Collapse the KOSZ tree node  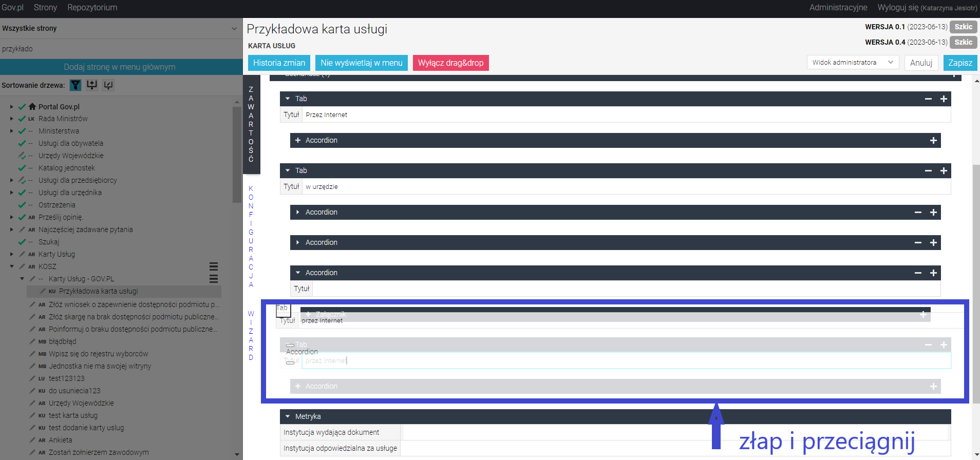(12, 266)
